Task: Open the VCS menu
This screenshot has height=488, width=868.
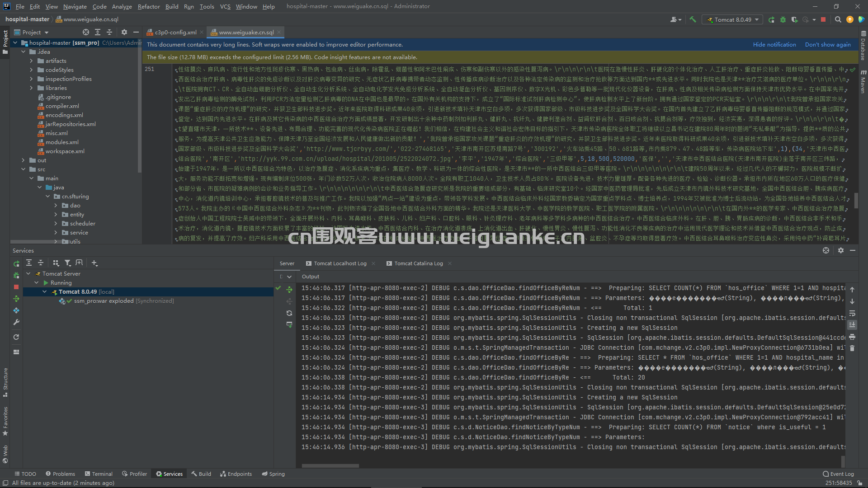Action: 225,6
